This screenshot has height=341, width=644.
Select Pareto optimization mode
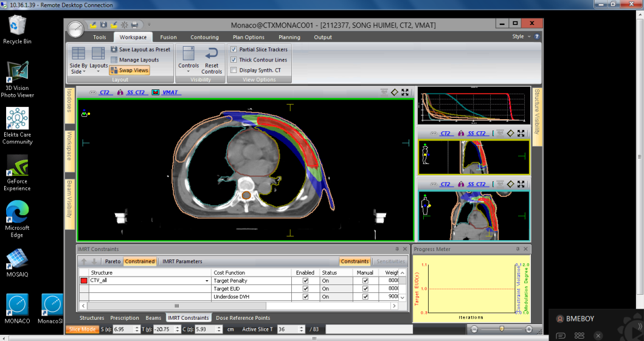coord(113,261)
